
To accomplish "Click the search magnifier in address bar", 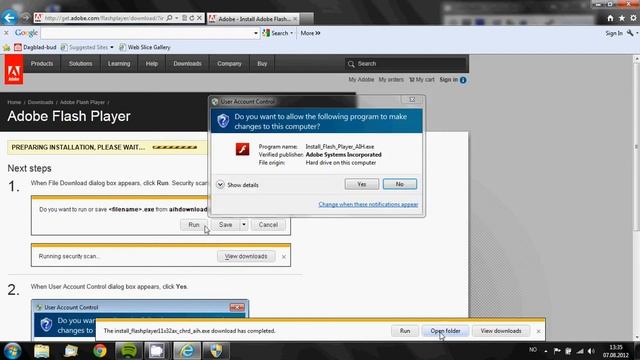I will [169, 18].
